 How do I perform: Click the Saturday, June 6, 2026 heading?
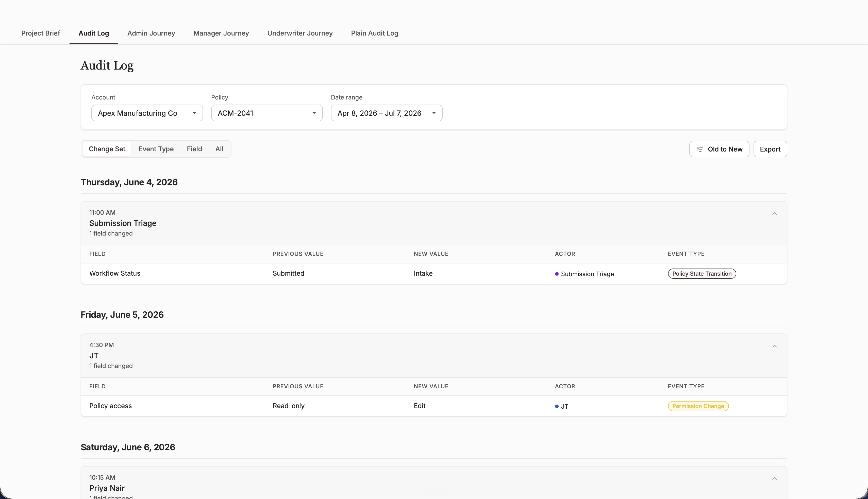128,447
